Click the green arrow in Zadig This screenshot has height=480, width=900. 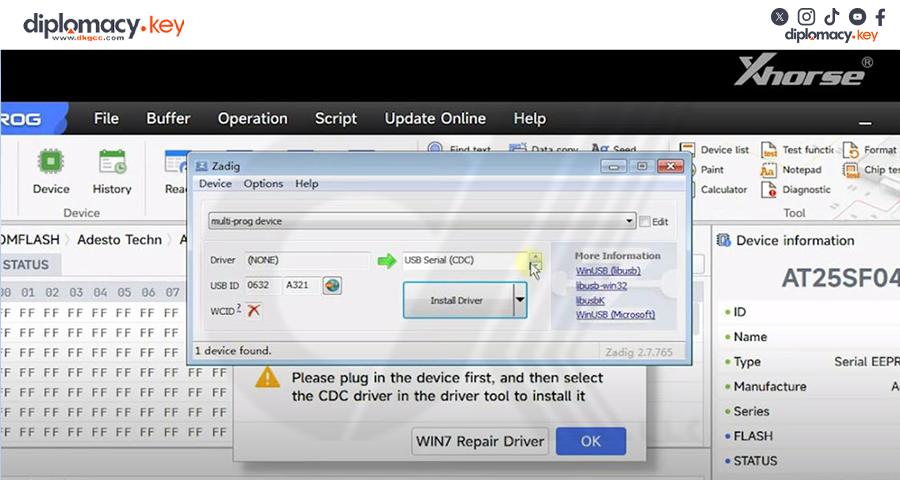pyautogui.click(x=387, y=261)
